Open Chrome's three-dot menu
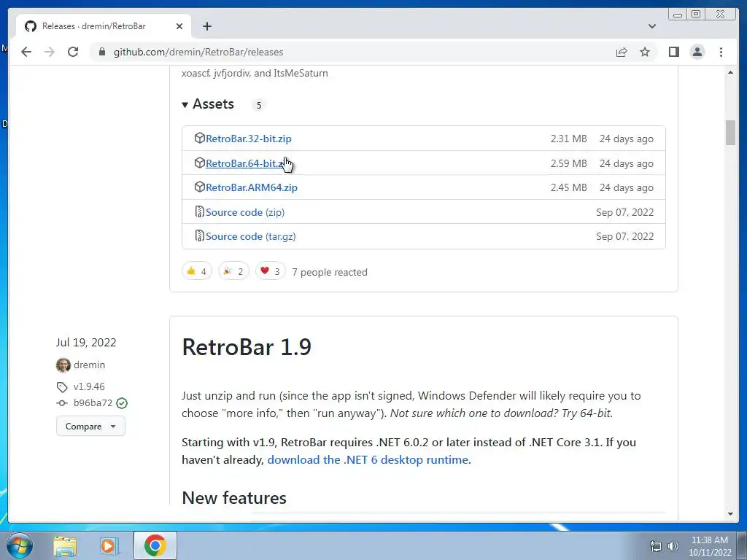The height and width of the screenshot is (560, 747). (721, 52)
